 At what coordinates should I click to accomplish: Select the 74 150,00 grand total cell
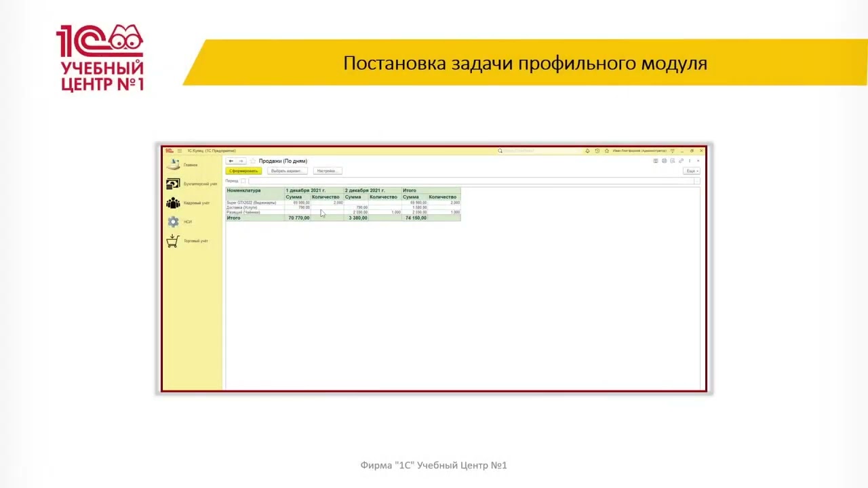pyautogui.click(x=416, y=218)
